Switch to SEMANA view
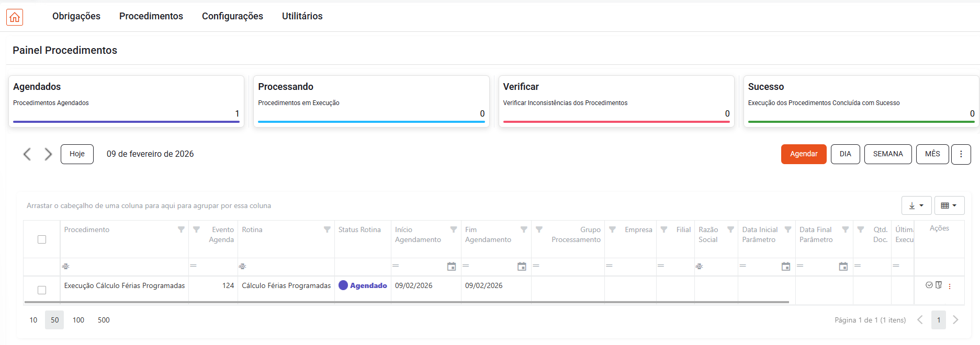Image resolution: width=980 pixels, height=345 pixels. [887, 154]
